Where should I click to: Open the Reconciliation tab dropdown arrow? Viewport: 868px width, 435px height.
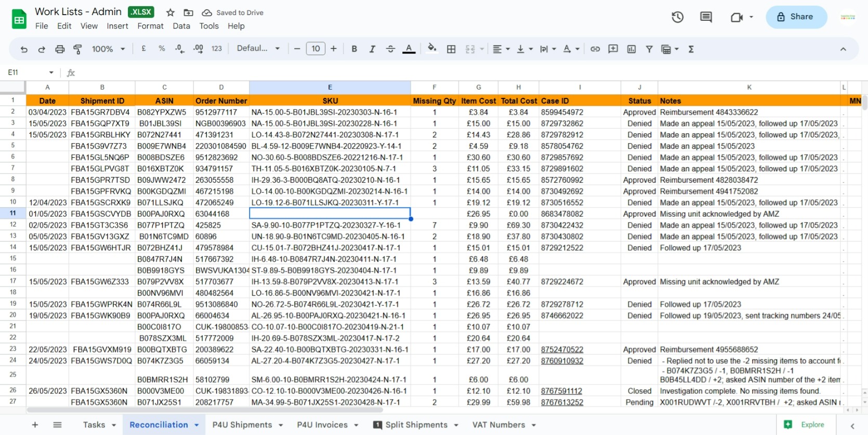[197, 425]
